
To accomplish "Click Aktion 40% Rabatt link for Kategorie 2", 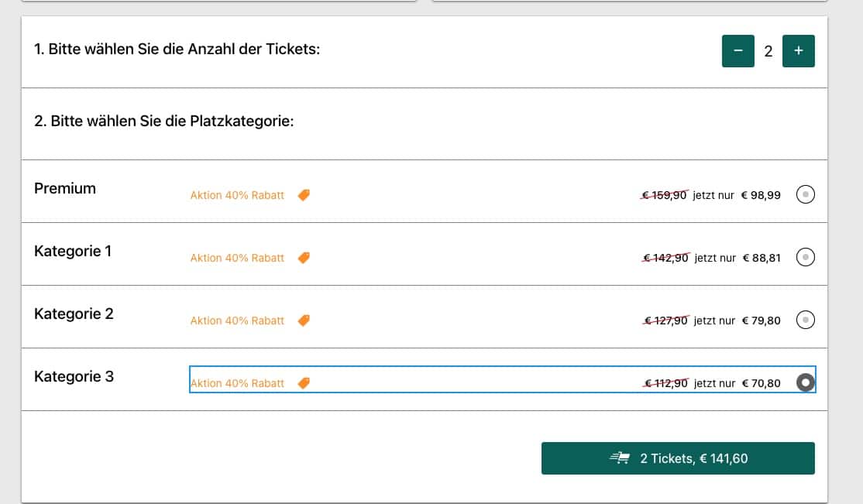I will (x=237, y=321).
